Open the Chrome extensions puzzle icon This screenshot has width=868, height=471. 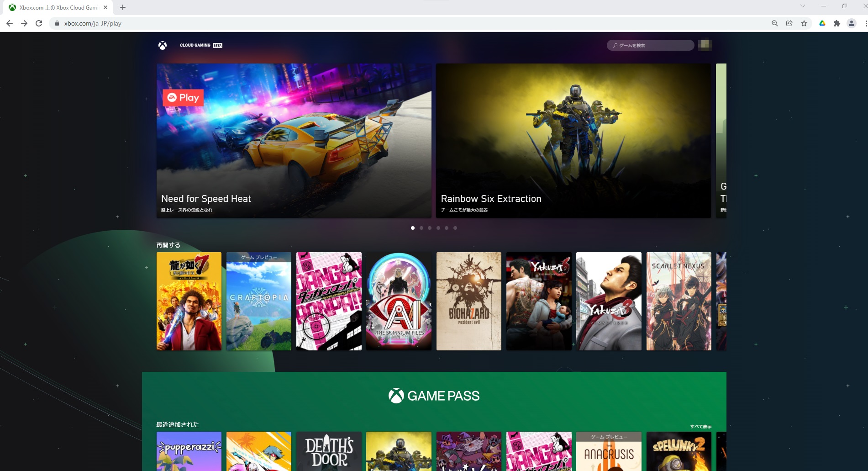click(836, 23)
